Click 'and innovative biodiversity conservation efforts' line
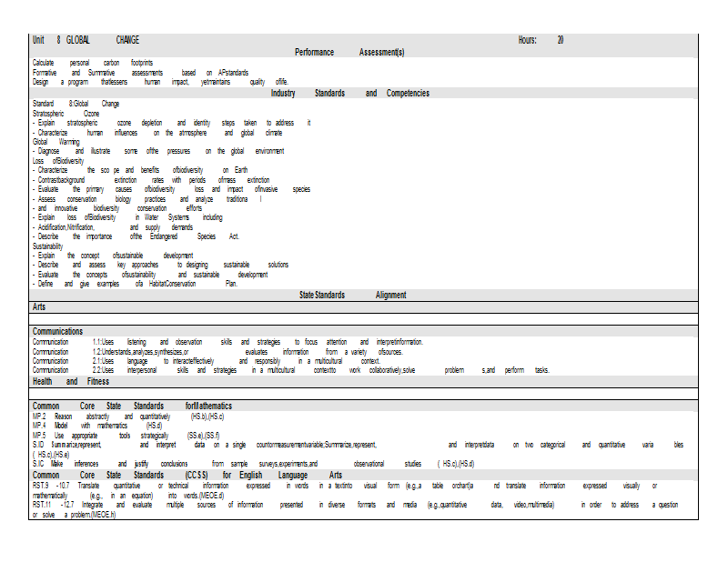The height and width of the screenshot is (562, 728). pyautogui.click(x=117, y=208)
